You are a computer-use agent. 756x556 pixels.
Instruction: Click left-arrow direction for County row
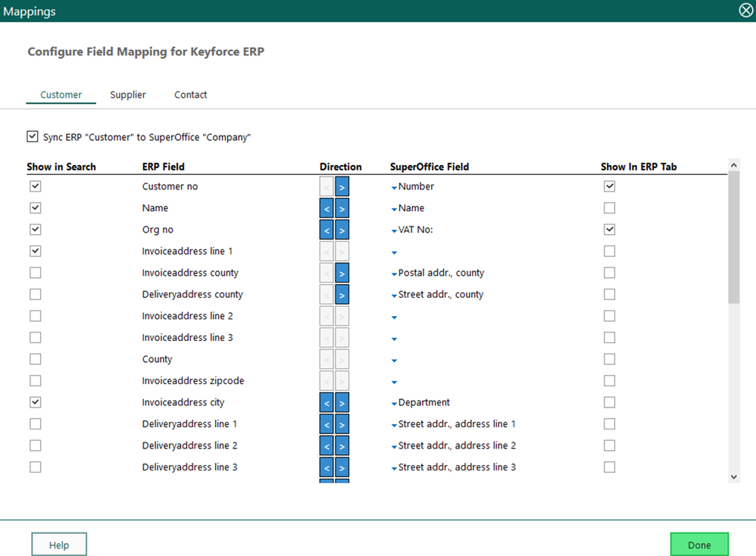point(326,359)
